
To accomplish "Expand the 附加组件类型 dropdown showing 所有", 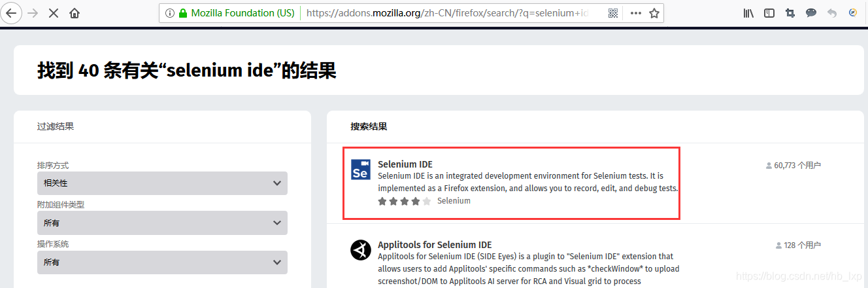I will point(162,223).
